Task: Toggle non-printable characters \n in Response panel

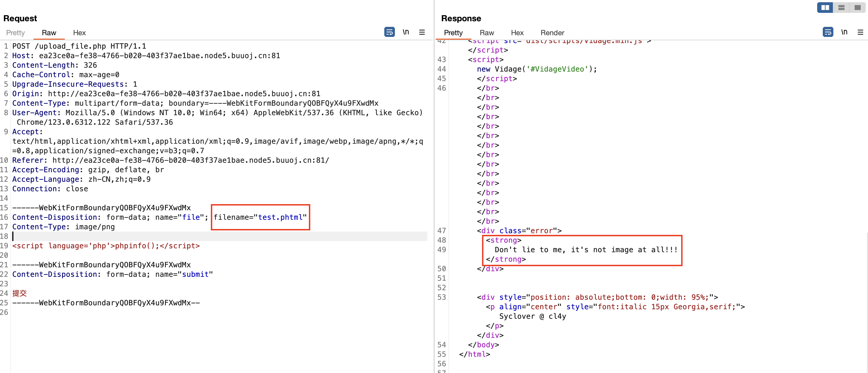Action: coord(844,32)
